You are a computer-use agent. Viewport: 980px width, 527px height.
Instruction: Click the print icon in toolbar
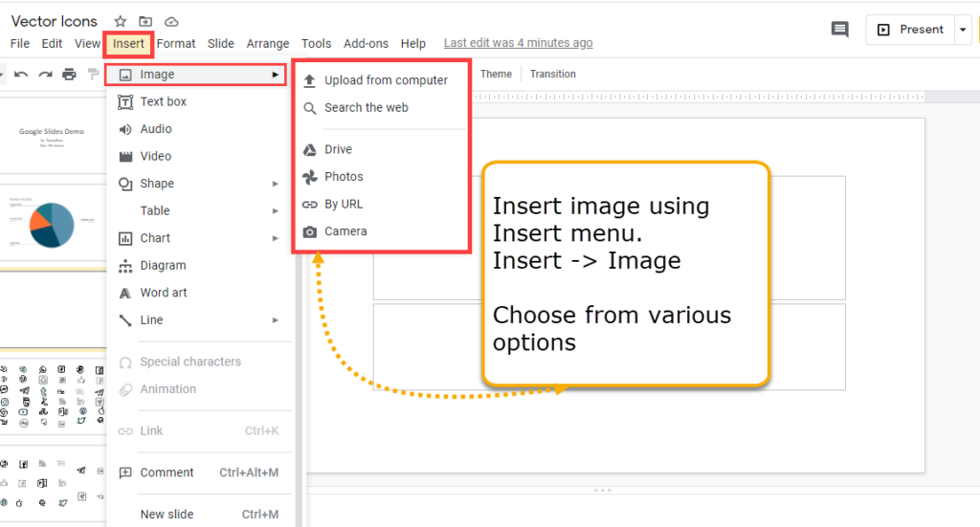(69, 75)
